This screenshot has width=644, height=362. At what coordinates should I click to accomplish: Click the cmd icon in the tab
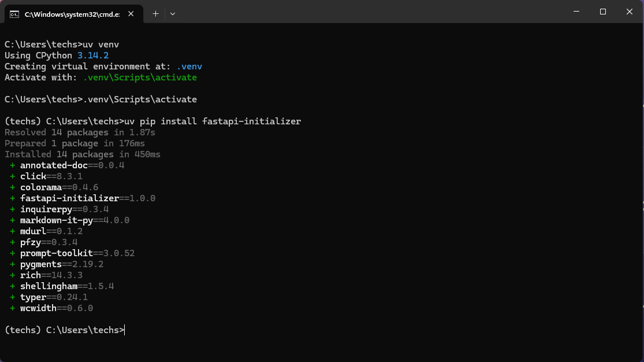(14, 14)
